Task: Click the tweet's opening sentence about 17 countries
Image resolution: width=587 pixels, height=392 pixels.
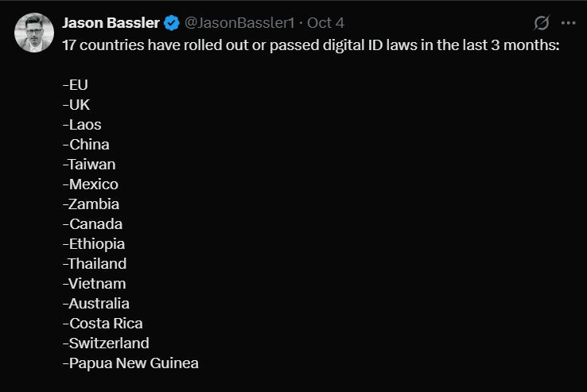Action: pyautogui.click(x=311, y=45)
